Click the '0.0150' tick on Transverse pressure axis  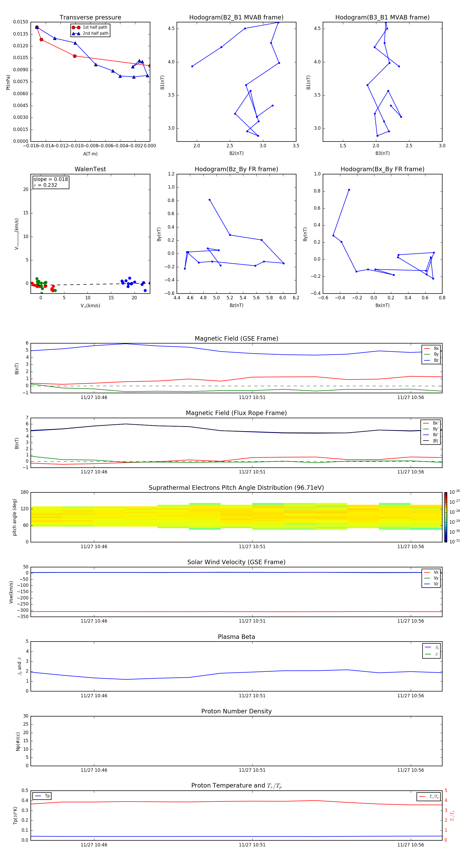20,22
